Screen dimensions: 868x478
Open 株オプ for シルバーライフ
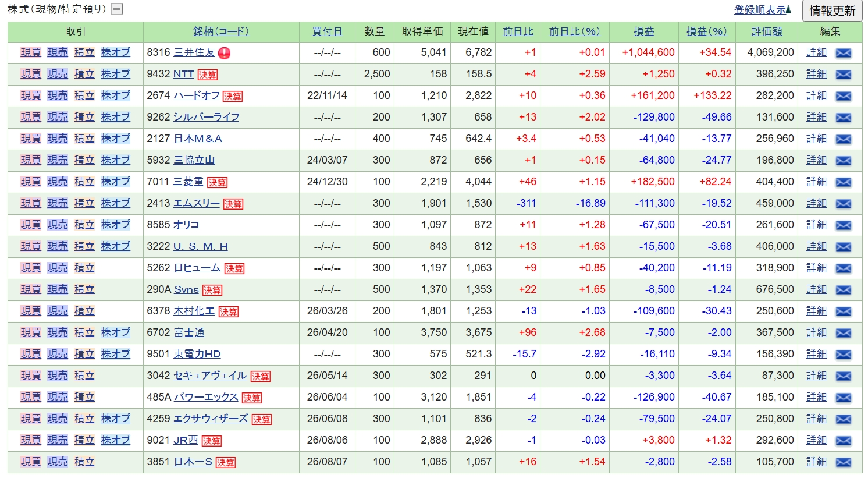(x=115, y=117)
